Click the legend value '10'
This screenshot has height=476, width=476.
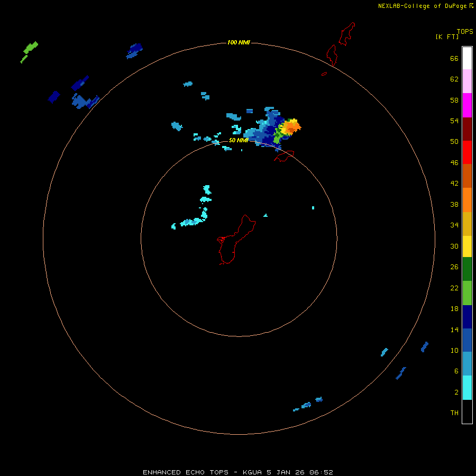coord(454,350)
